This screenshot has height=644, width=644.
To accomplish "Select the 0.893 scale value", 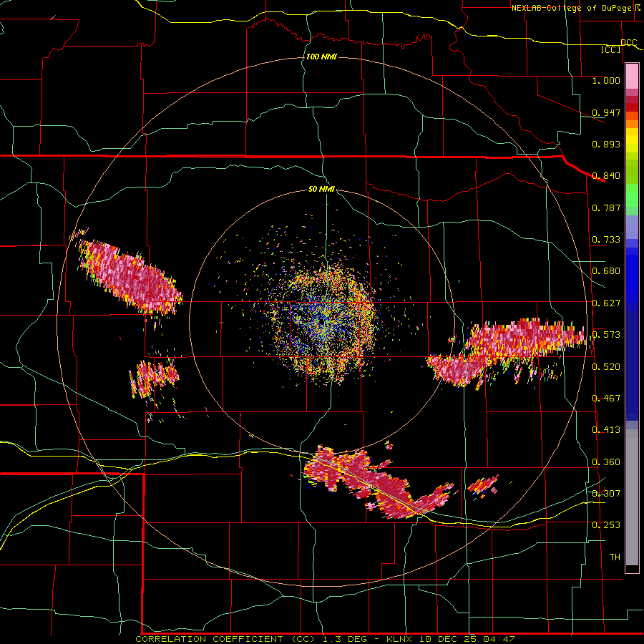I will point(606,144).
